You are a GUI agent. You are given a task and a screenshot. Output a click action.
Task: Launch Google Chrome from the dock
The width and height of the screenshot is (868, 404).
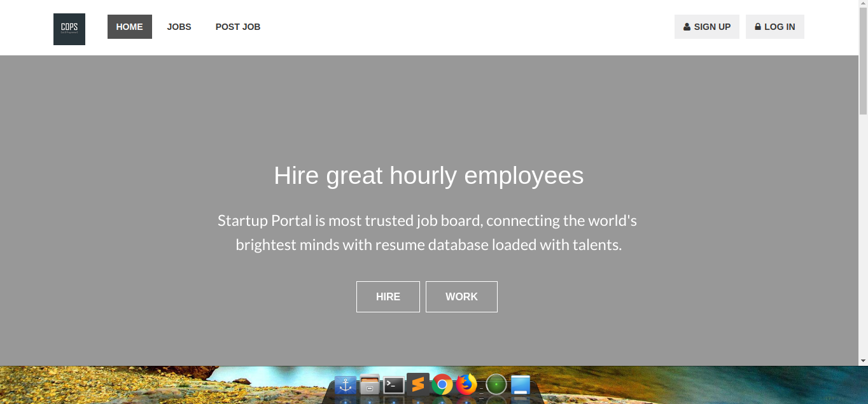click(442, 385)
